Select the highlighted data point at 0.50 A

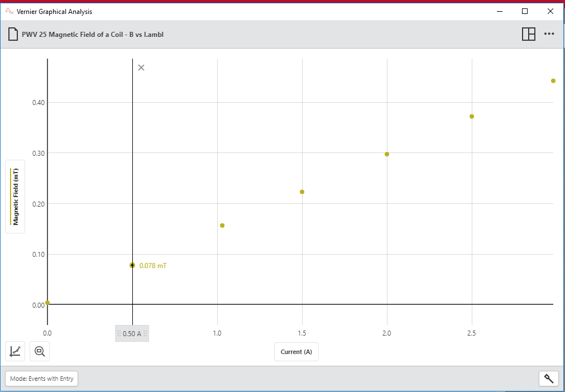[x=132, y=265]
